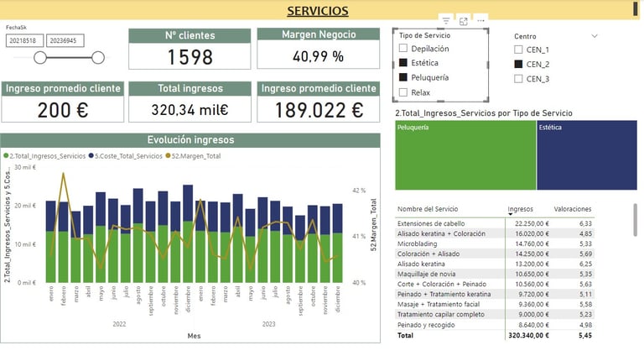Select Coloración + Alisado row
This screenshot has width=644, height=361.
click(x=495, y=254)
